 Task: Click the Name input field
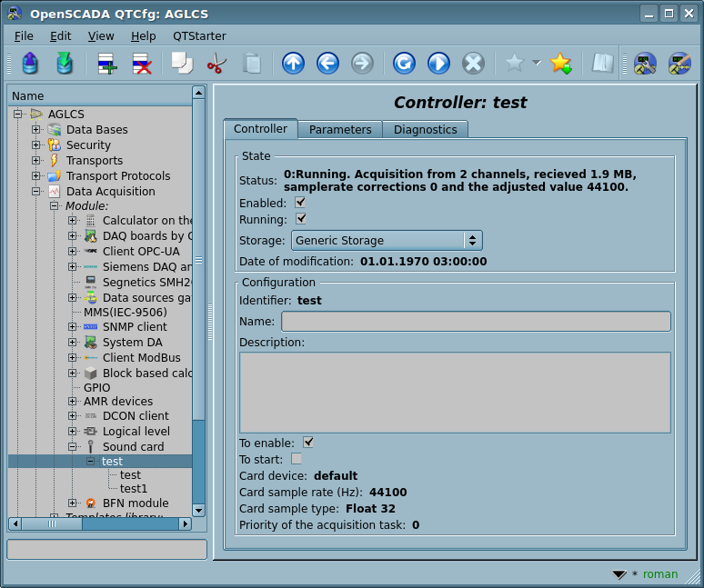click(x=476, y=322)
